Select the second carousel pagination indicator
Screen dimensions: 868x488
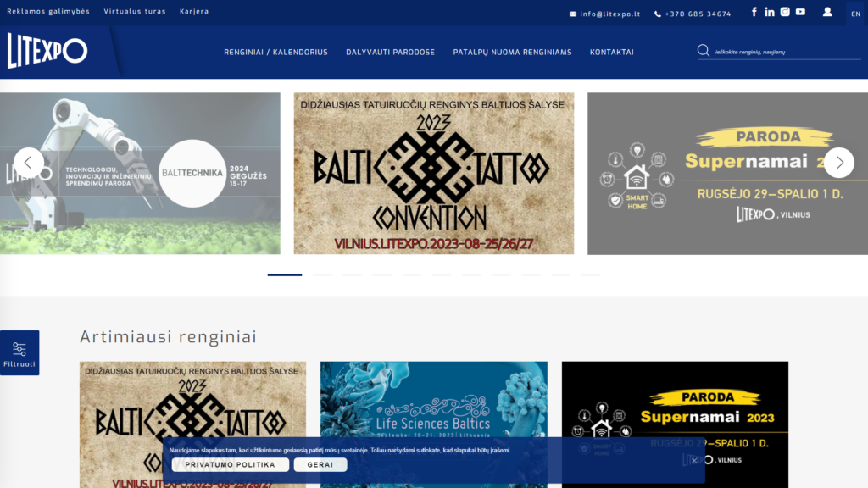pyautogui.click(x=322, y=274)
